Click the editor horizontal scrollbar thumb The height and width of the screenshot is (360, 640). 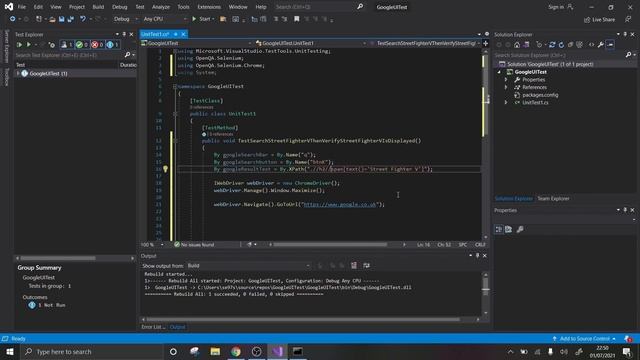tap(330, 244)
